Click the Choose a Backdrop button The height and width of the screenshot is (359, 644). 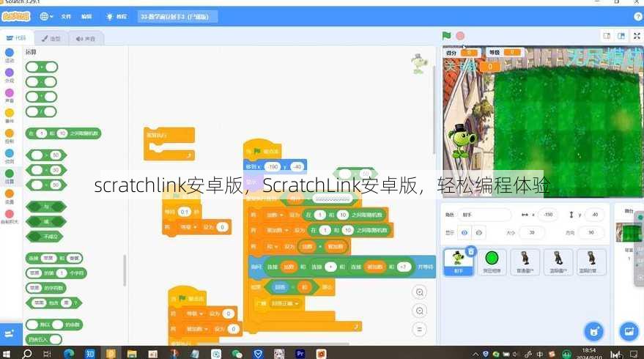pos(629,331)
